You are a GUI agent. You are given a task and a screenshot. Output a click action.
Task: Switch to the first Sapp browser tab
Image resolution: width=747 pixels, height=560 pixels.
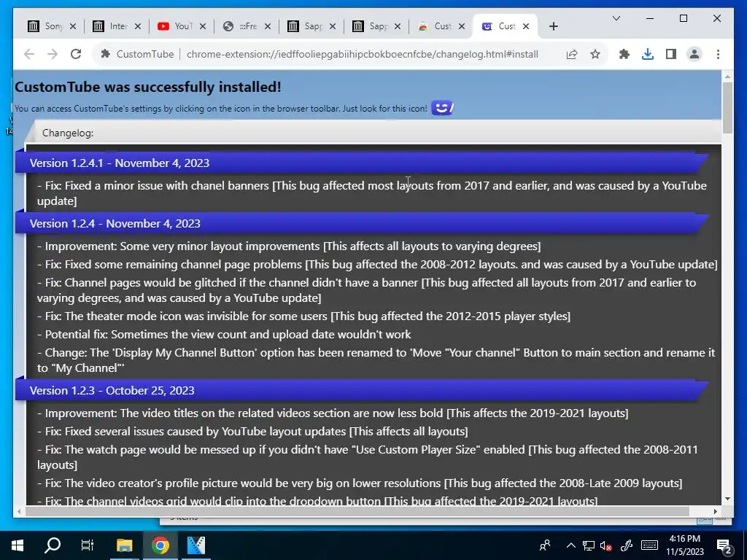[x=306, y=26]
